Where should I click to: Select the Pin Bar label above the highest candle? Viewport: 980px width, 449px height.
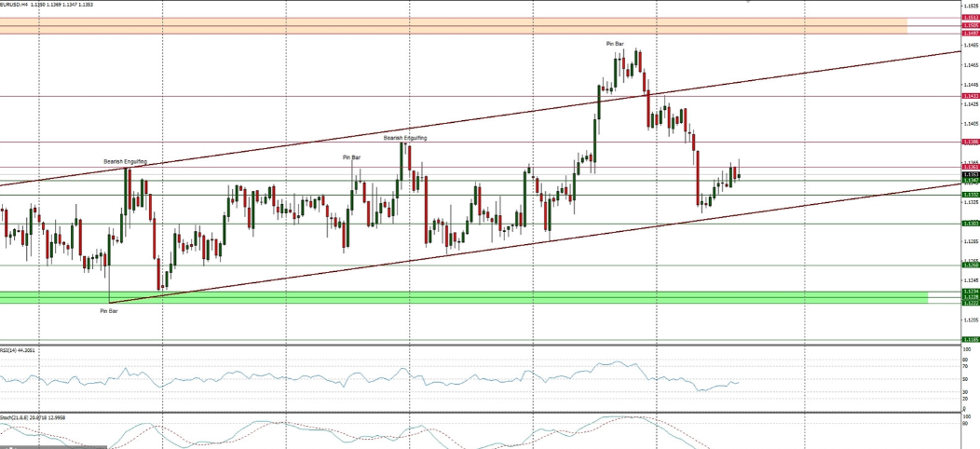tap(615, 44)
